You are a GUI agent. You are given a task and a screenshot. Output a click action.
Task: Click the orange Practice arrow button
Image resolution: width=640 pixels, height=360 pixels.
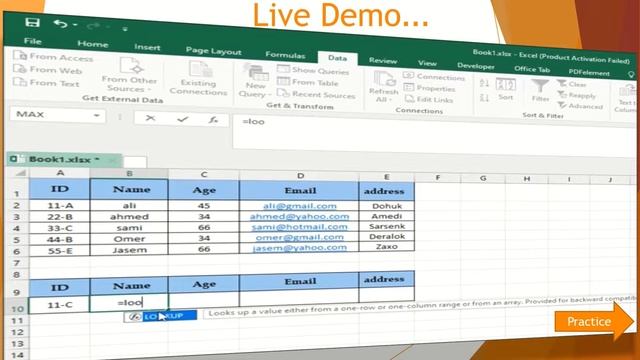pyautogui.click(x=594, y=322)
